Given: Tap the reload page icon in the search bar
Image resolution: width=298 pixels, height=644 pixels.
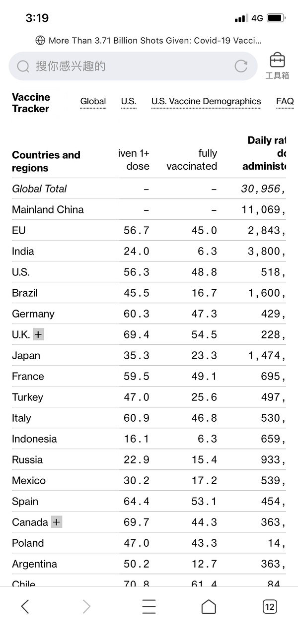Looking at the screenshot, I should coord(241,66).
